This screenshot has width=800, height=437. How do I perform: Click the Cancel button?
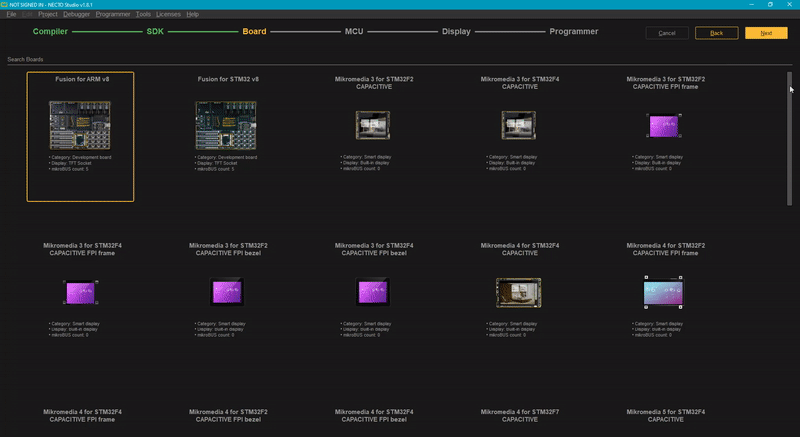tap(667, 33)
